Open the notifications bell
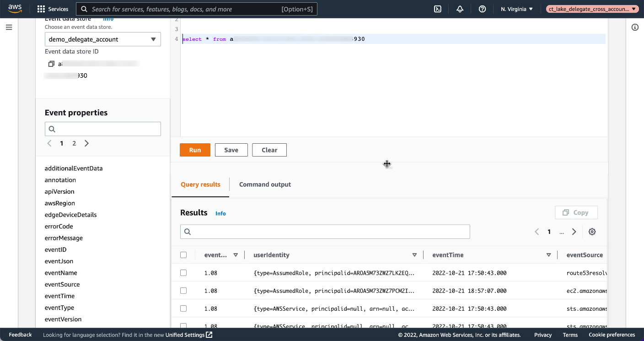Screen dimensions: 644x341 tap(460, 9)
